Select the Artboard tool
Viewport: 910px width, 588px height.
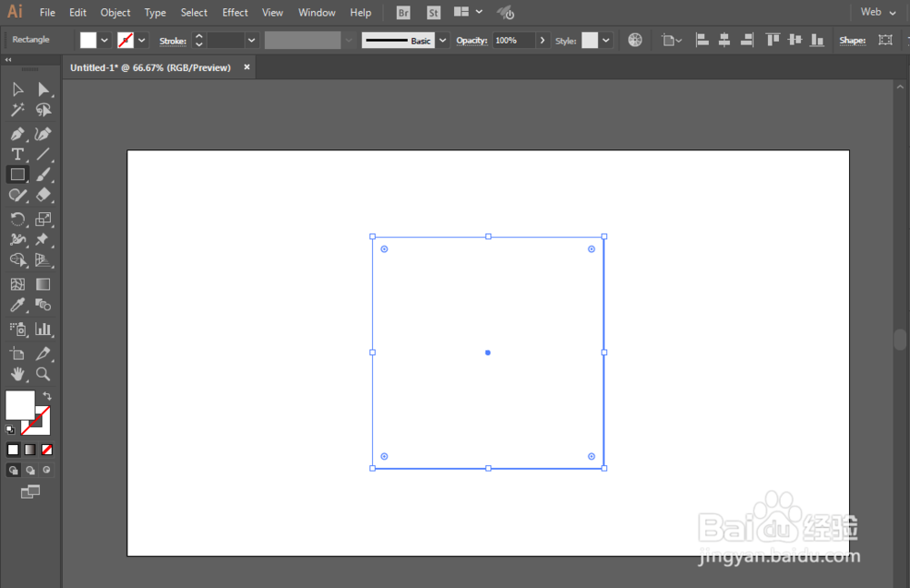point(17,353)
